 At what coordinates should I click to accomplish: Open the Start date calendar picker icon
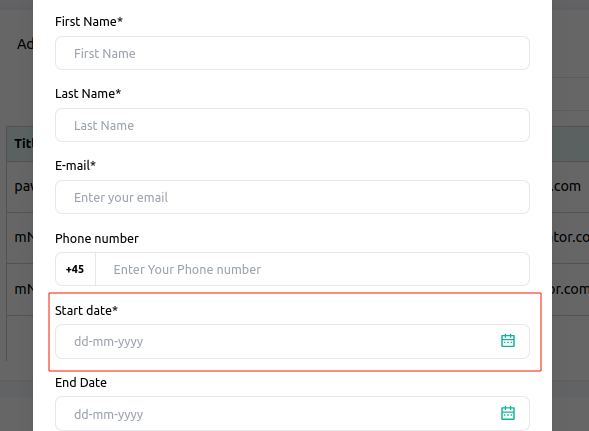508,341
